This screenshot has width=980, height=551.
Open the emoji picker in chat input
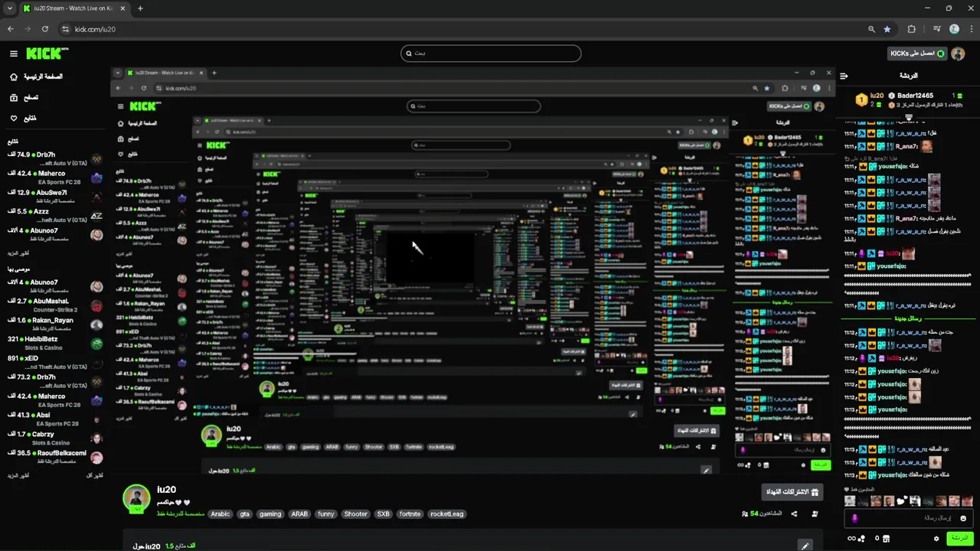(x=963, y=518)
